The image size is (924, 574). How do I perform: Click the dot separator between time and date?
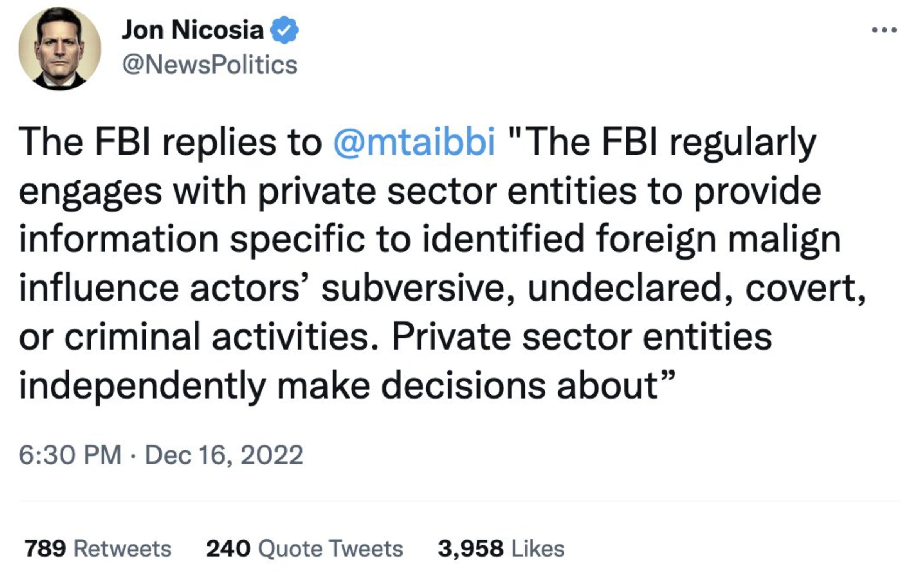click(133, 456)
